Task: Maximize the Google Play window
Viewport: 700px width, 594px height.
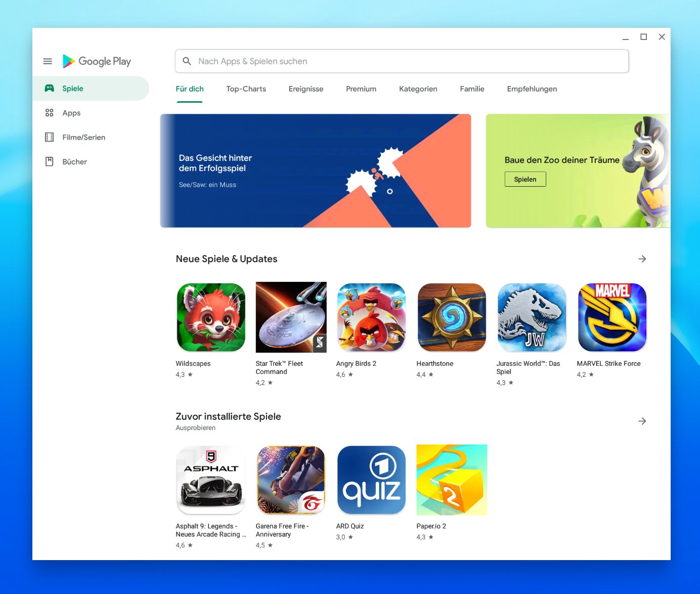Action: click(x=644, y=37)
